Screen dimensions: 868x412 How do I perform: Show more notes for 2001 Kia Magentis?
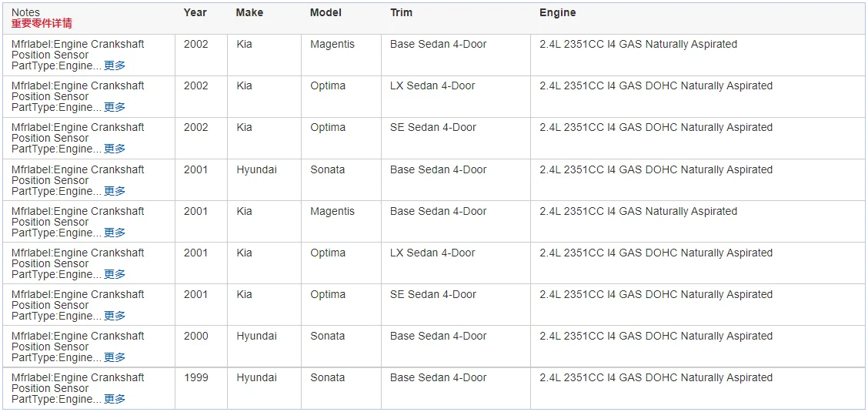[115, 233]
